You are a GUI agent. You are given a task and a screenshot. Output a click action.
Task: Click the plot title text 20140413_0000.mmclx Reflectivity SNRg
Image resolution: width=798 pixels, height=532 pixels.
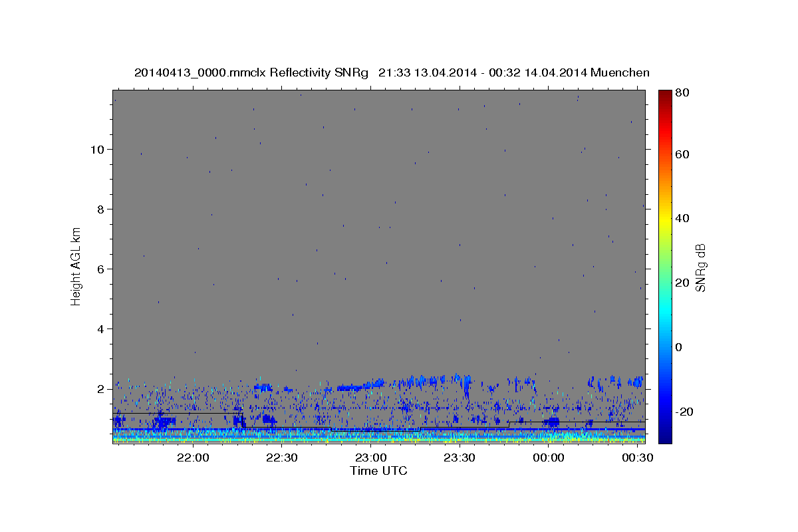click(251, 72)
